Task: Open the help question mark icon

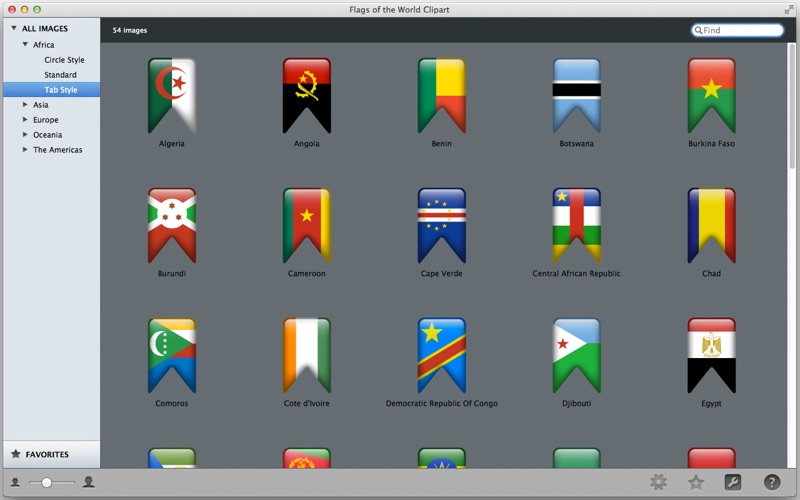Action: click(772, 482)
